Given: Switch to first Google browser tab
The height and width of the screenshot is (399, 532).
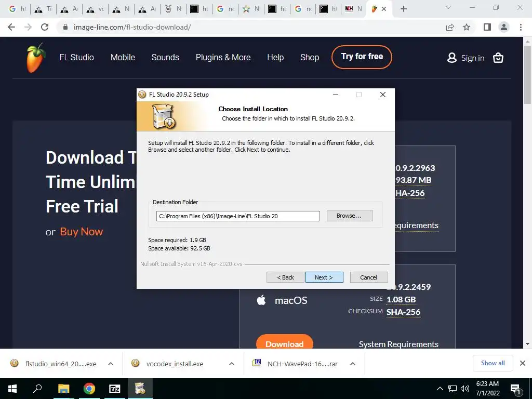Looking at the screenshot, I should tap(17, 9).
